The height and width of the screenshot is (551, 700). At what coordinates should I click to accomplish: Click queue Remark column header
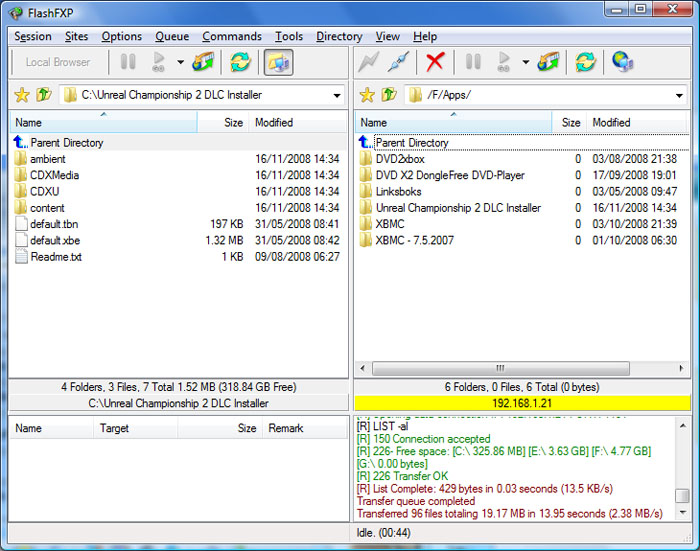coord(304,428)
